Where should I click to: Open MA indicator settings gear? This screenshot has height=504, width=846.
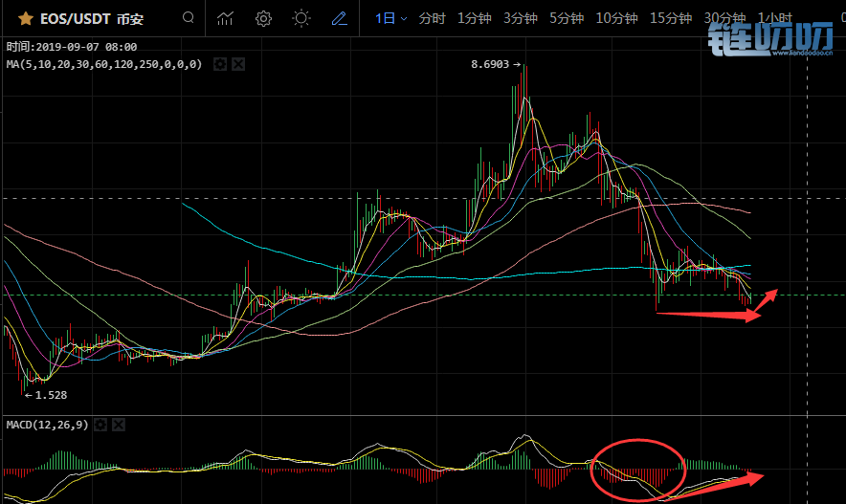click(220, 65)
